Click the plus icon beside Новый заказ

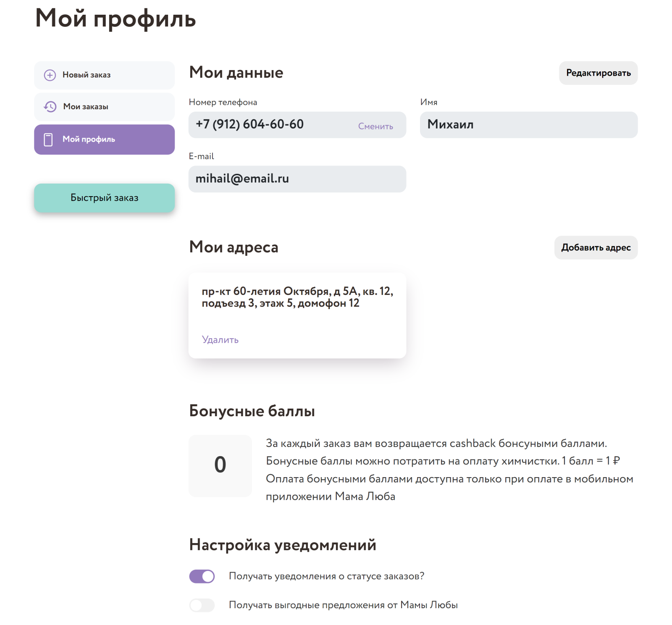tap(50, 75)
